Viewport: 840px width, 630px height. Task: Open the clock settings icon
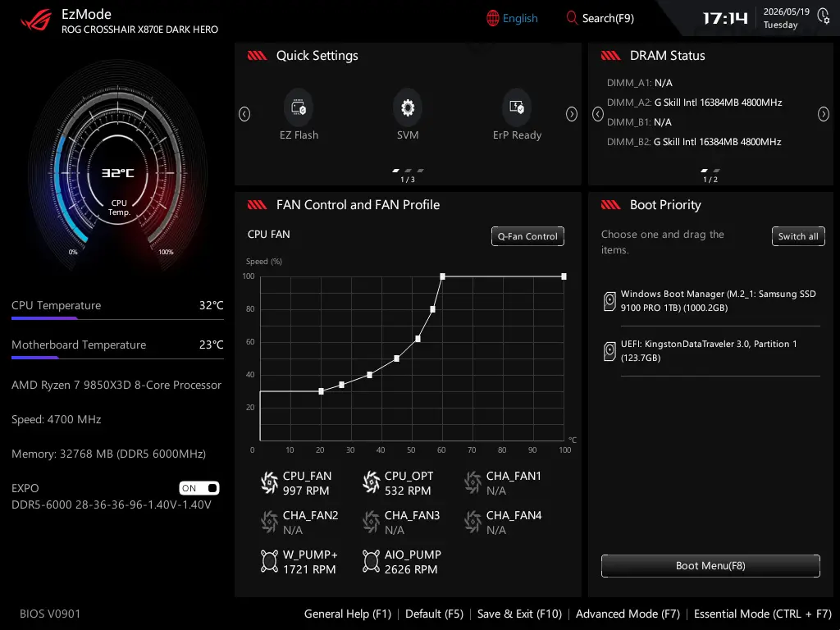(824, 16)
